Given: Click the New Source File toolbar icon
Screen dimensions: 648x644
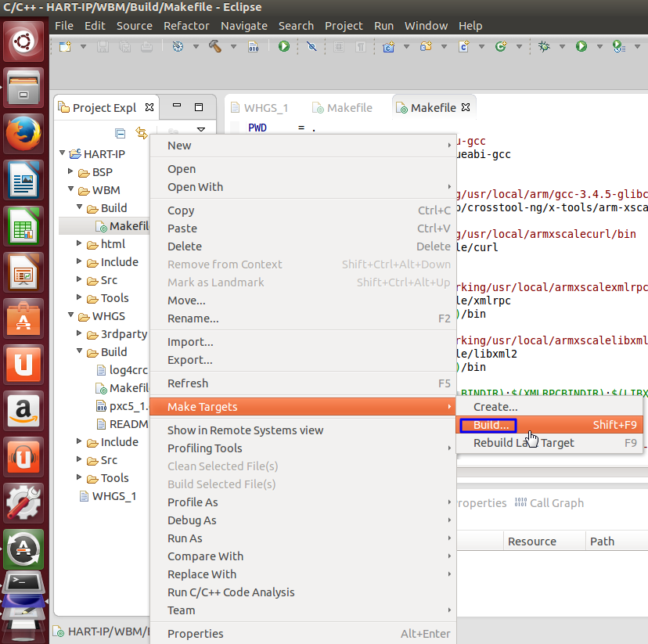Looking at the screenshot, I should coord(463,46).
